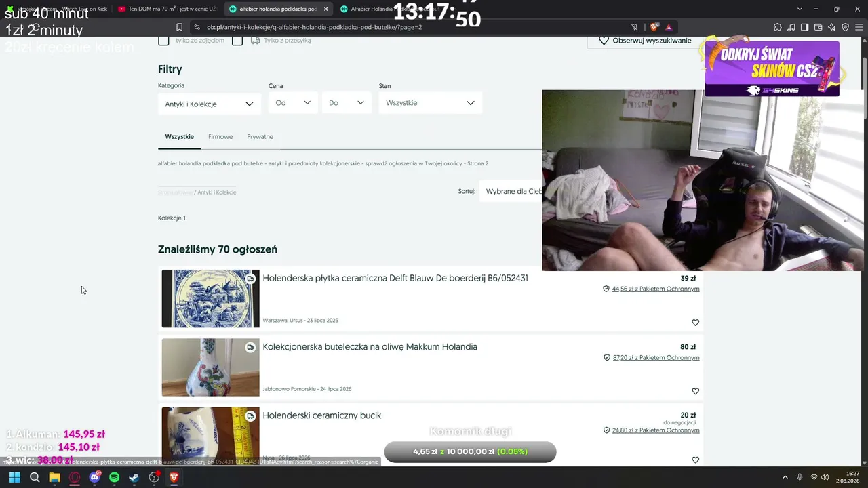This screenshot has height=488, width=868.
Task: Expand the Kategoria 'Antyki i Kolekcje' dropdown
Action: 210,103
